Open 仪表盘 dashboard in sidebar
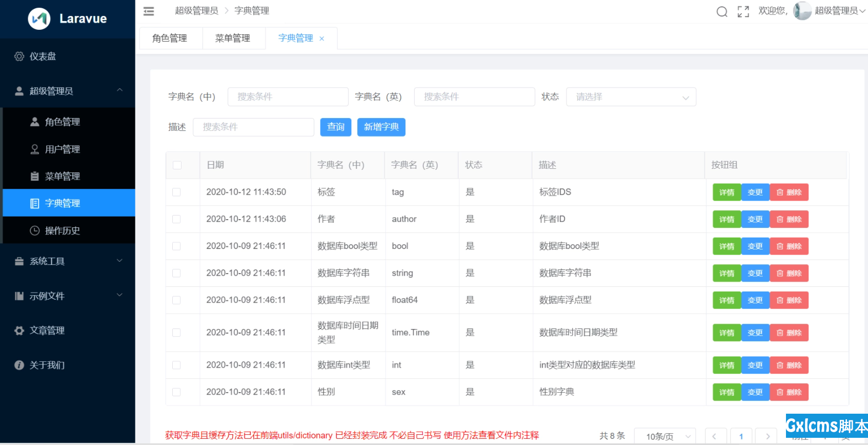The image size is (868, 445). pos(68,56)
